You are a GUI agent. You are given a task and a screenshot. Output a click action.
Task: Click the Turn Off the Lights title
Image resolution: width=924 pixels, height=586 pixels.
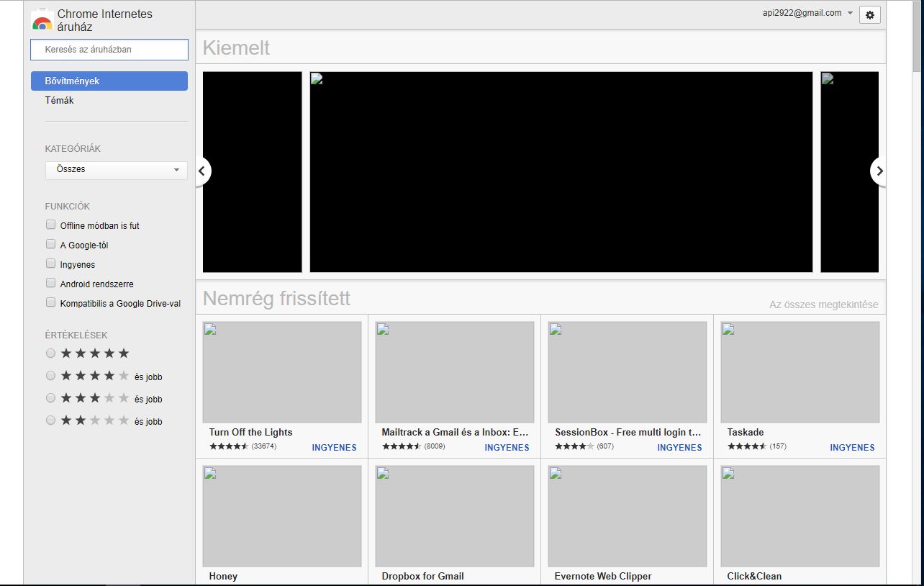tap(251, 433)
